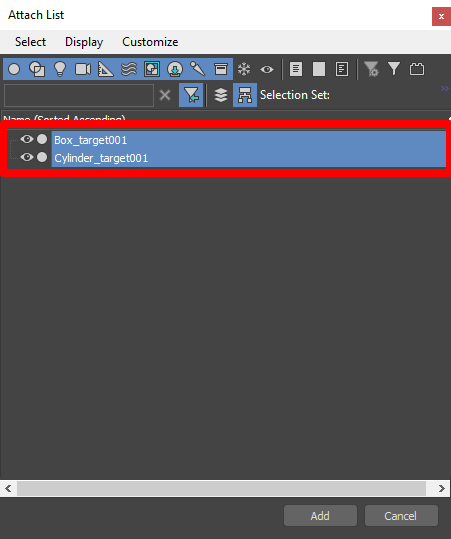Image resolution: width=451 pixels, height=539 pixels.
Task: Click the geometry dot beside Box_target001
Action: pyautogui.click(x=42, y=139)
